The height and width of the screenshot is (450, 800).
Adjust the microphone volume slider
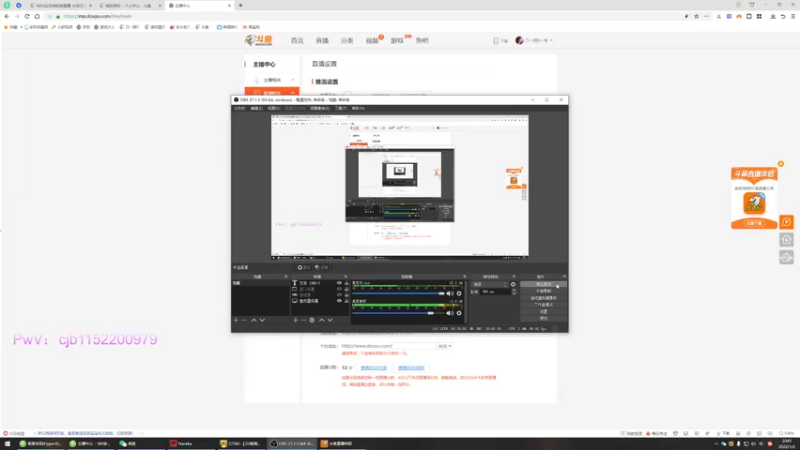coord(398,293)
